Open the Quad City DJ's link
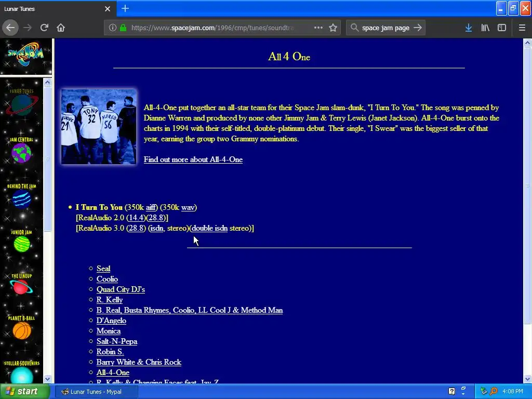 [121, 289]
